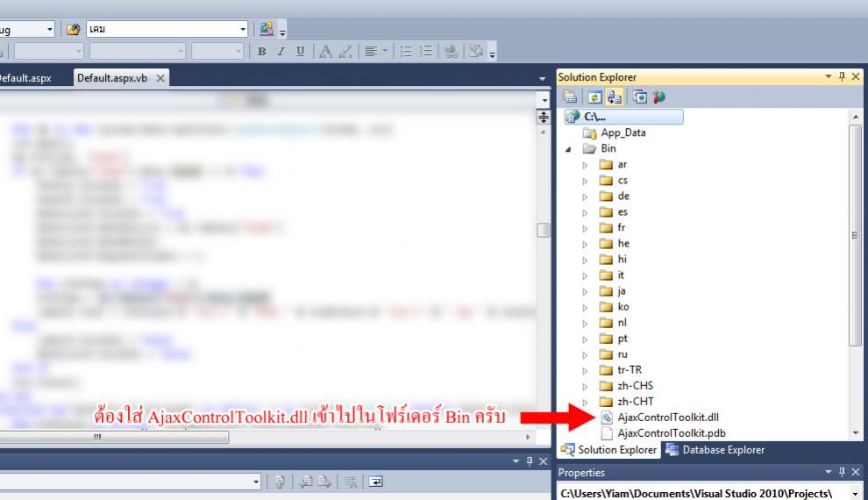
Task: Click the Copy Web Site icon
Action: coord(640,96)
